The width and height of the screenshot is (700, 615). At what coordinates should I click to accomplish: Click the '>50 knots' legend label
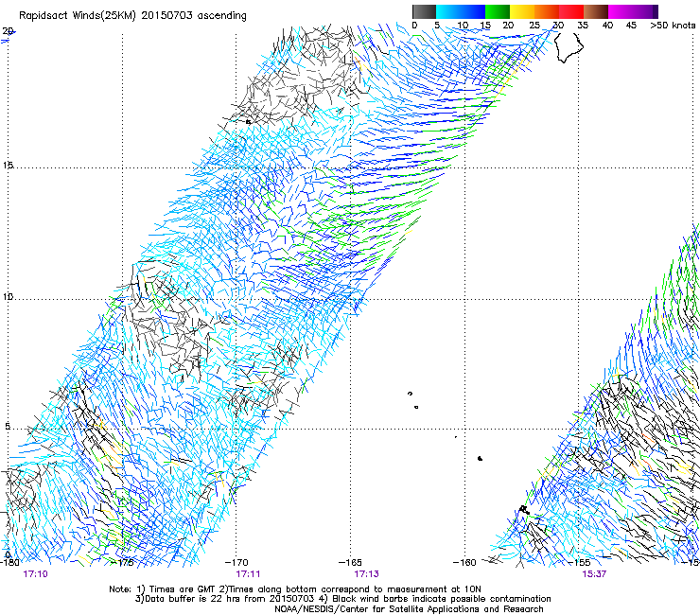coord(673,26)
